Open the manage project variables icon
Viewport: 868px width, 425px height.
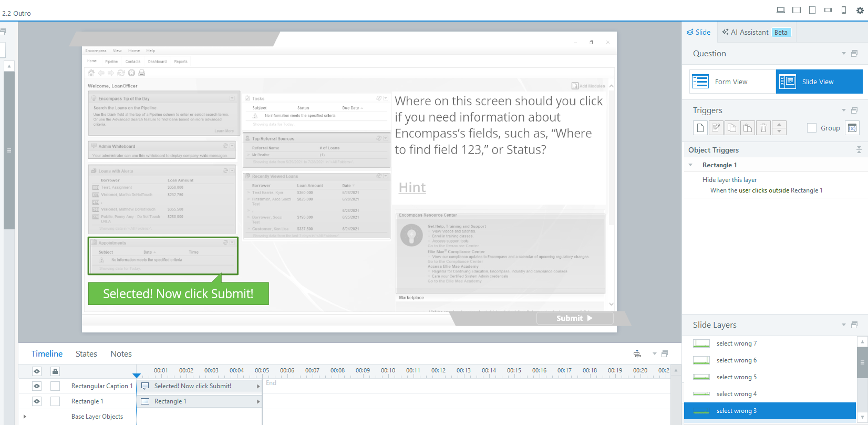click(852, 128)
